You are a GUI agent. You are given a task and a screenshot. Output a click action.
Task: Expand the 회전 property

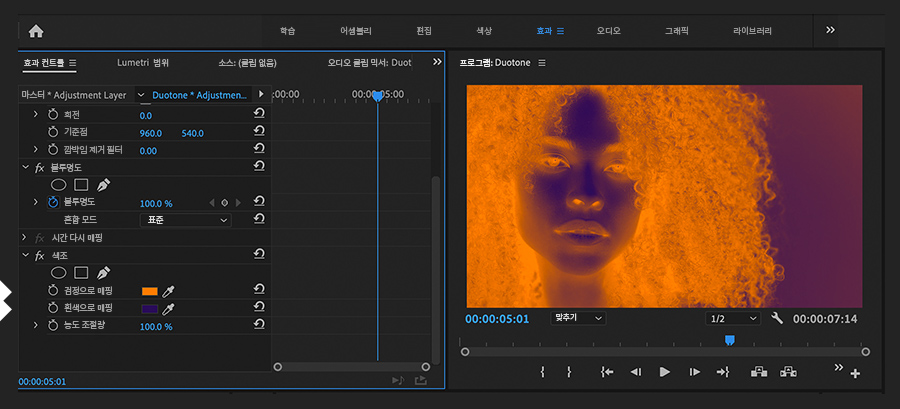tap(36, 115)
